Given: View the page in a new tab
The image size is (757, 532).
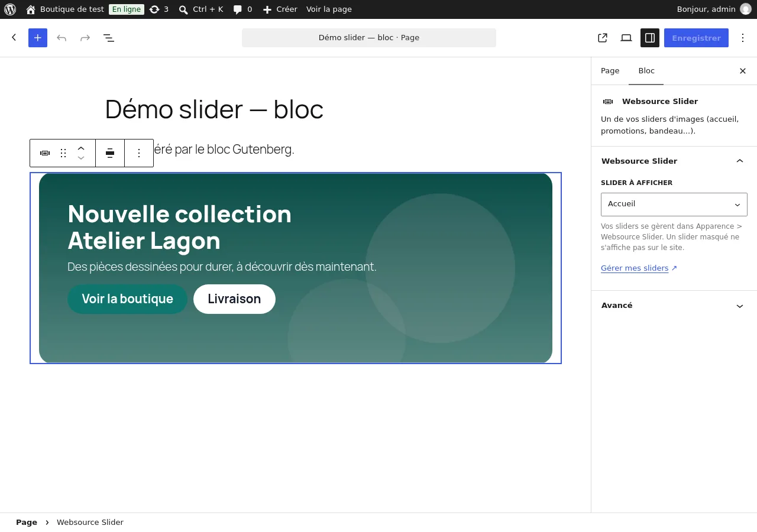Looking at the screenshot, I should tap(603, 38).
